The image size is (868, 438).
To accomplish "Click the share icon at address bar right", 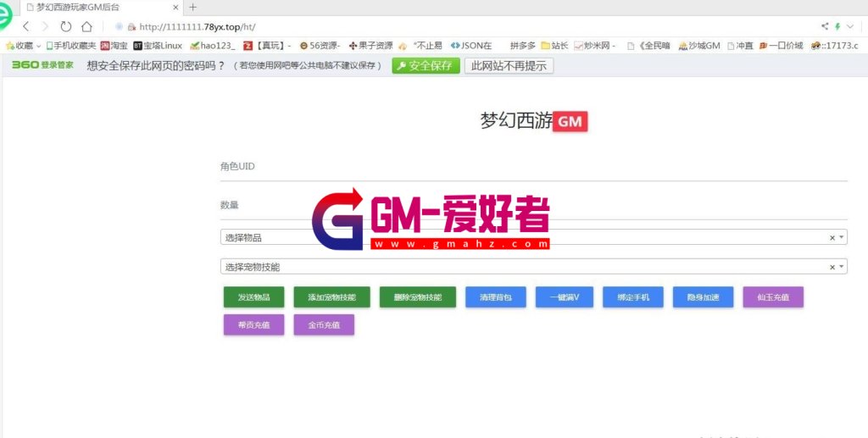I will pos(825,26).
